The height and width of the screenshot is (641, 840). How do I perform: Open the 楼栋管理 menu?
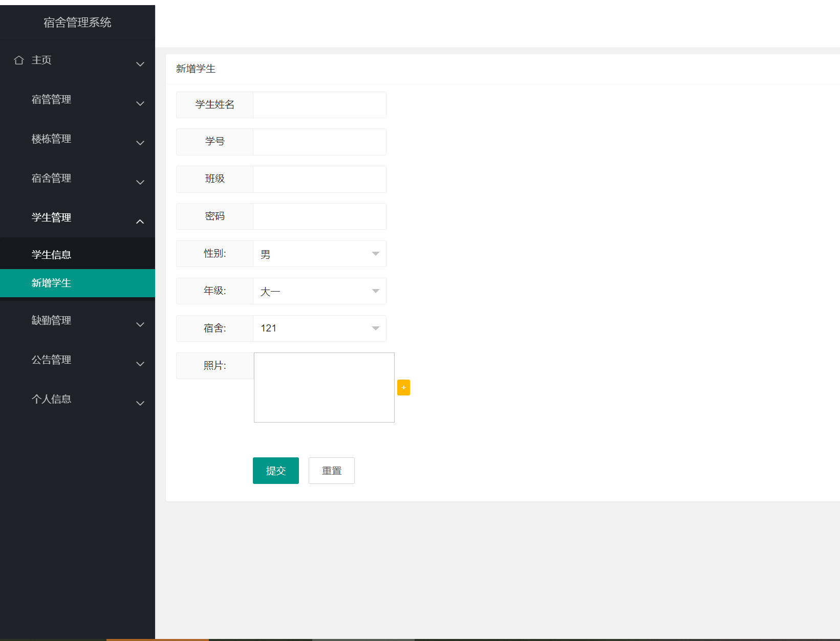(x=77, y=139)
